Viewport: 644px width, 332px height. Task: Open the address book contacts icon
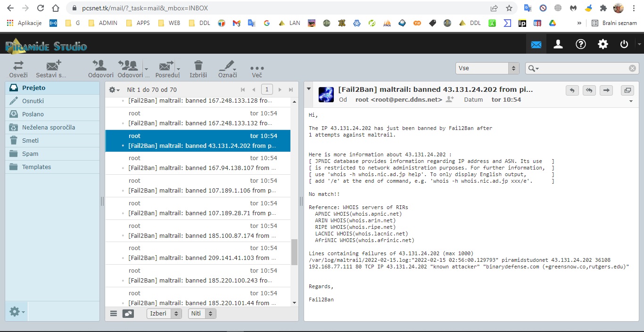pyautogui.click(x=558, y=44)
